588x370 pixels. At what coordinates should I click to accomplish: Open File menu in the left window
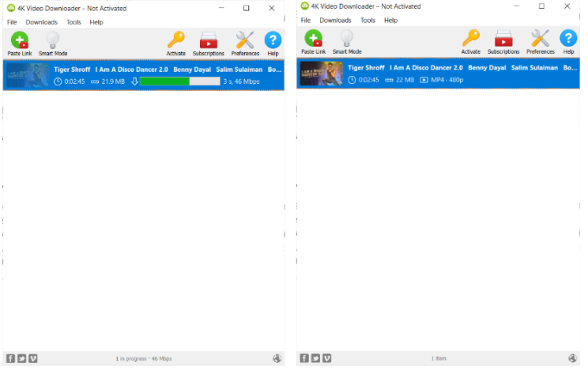(x=12, y=22)
